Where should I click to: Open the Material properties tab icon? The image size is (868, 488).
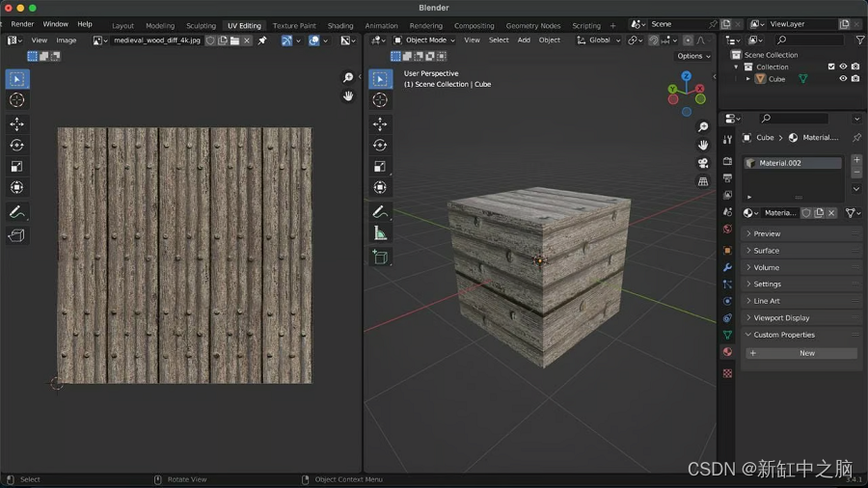tap(727, 352)
